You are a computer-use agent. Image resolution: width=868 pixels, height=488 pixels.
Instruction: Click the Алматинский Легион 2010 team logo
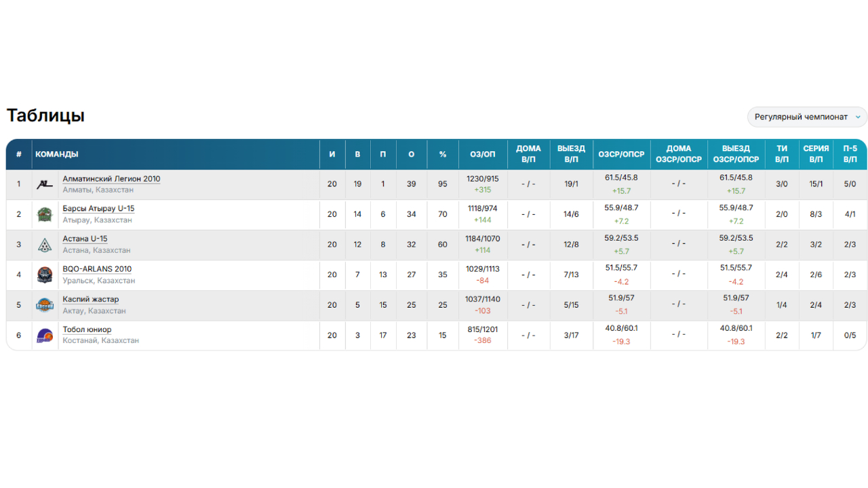[45, 184]
